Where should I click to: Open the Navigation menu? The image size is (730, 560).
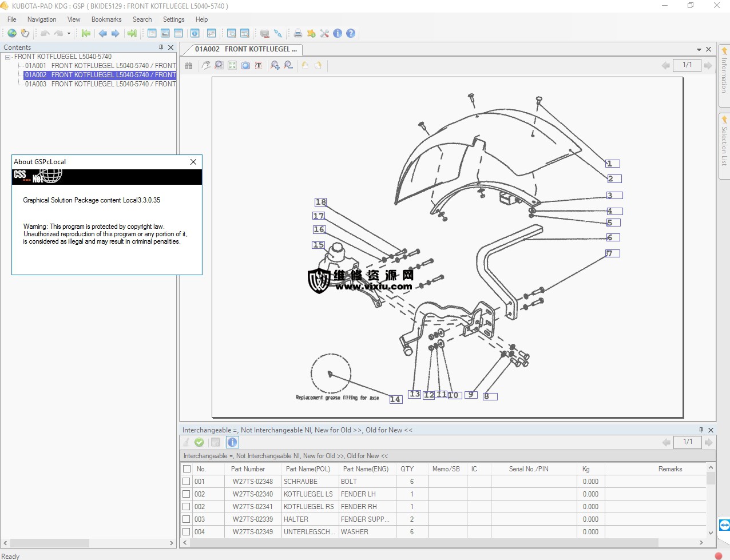(x=42, y=19)
